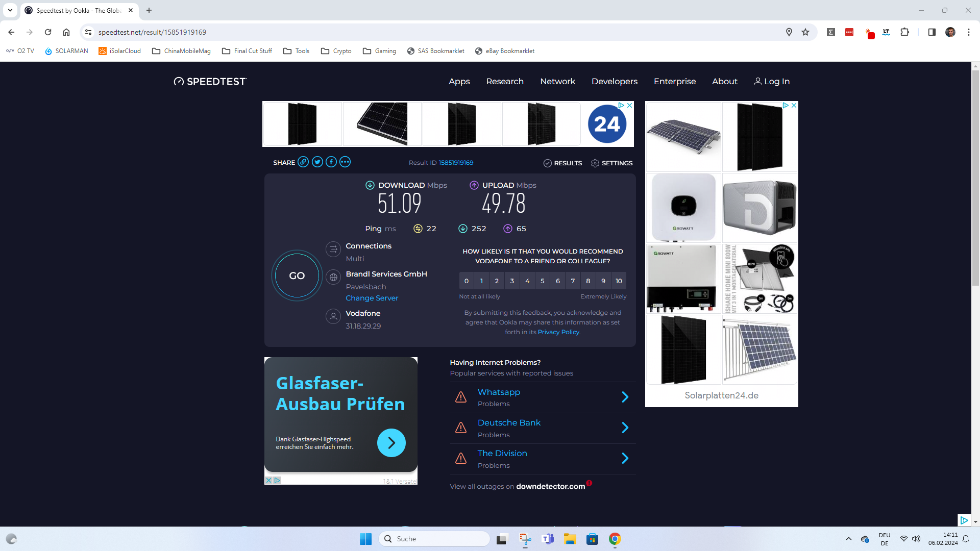This screenshot has width=980, height=551.
Task: Click the Glasfaser ad arrow button
Action: tap(391, 443)
